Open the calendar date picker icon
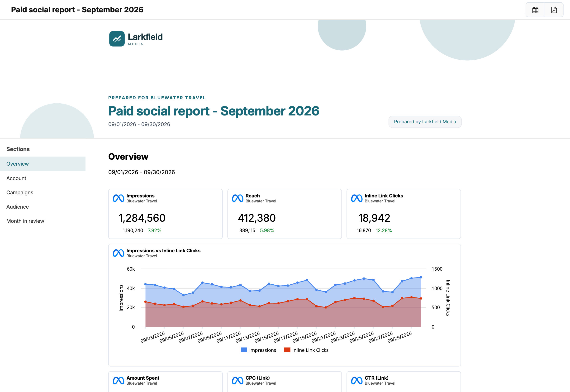 coord(535,10)
